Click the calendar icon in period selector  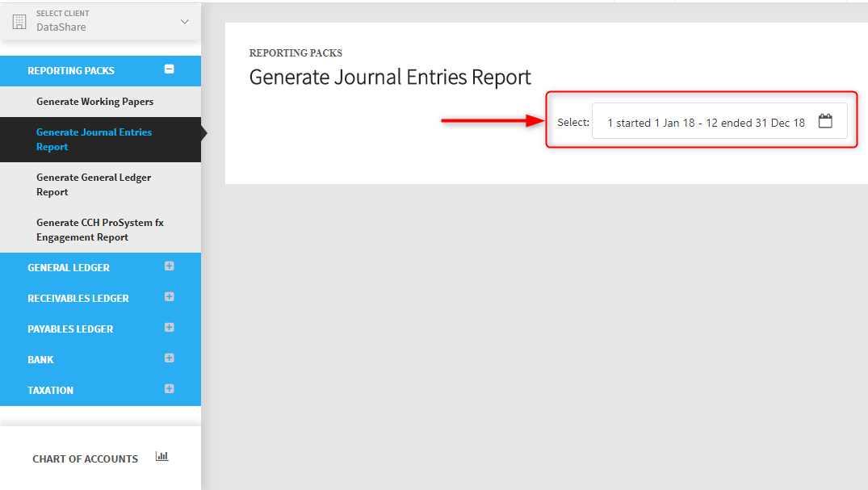point(825,121)
